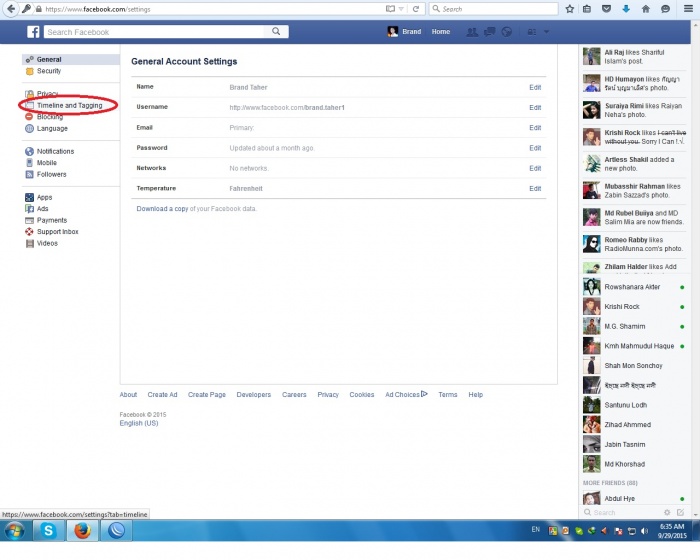Open Skype from the taskbar
700x560 pixels.
coord(48,531)
